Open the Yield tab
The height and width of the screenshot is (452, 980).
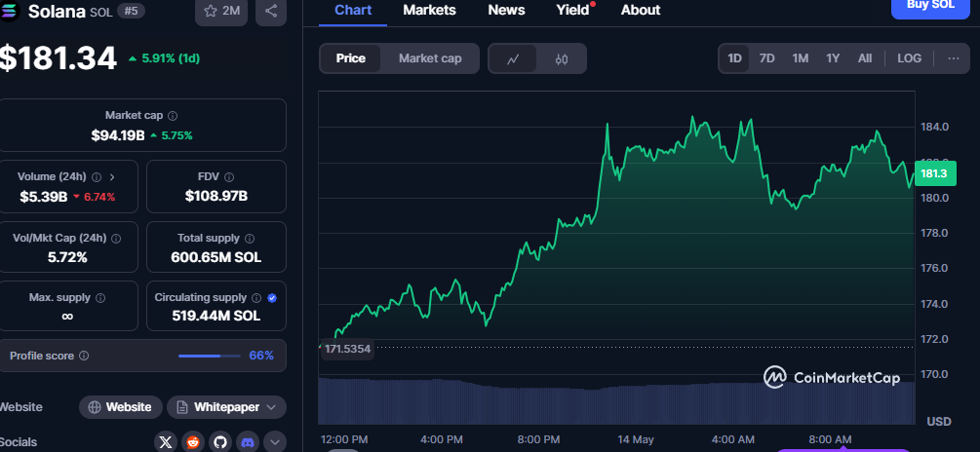tap(573, 11)
